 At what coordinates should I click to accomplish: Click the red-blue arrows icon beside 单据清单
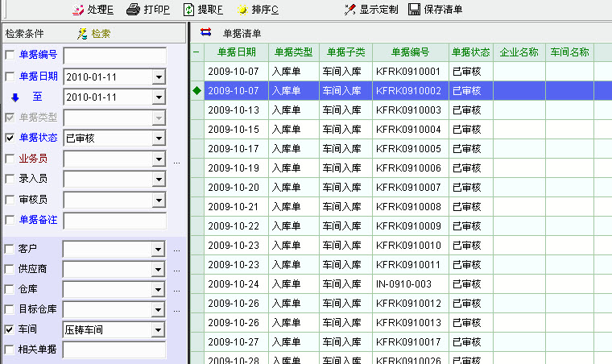205,33
